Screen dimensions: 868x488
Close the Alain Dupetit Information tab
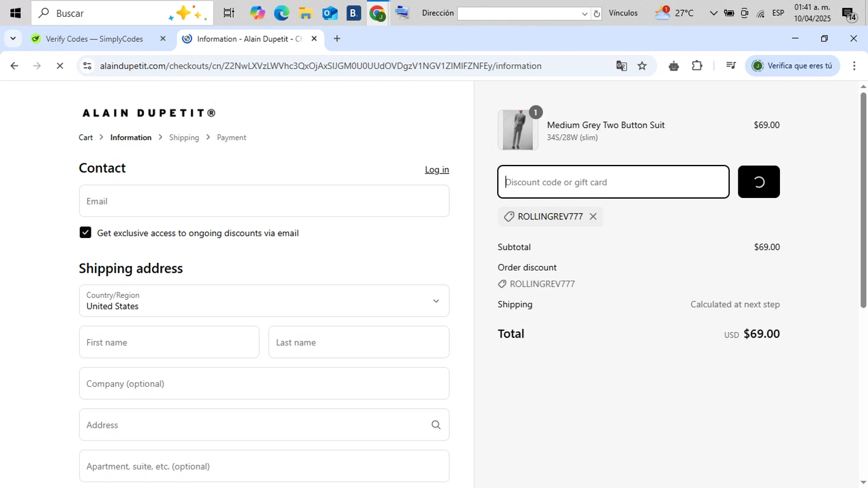click(314, 39)
